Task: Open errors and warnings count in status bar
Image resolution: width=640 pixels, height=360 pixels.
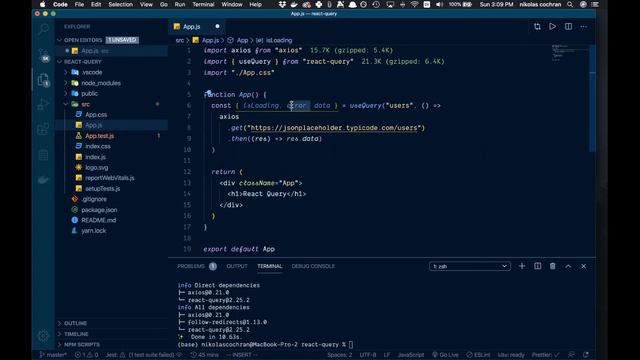Action: [87, 355]
